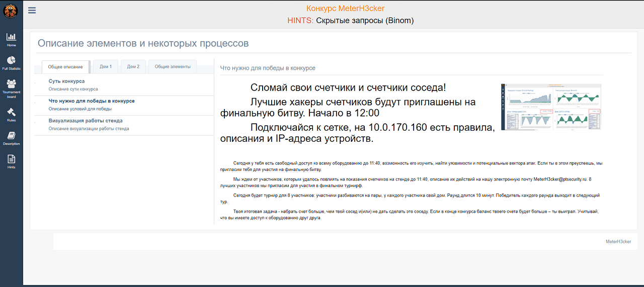Switch to the Дом 1 tab
The width and height of the screenshot is (644, 287).
tap(106, 66)
